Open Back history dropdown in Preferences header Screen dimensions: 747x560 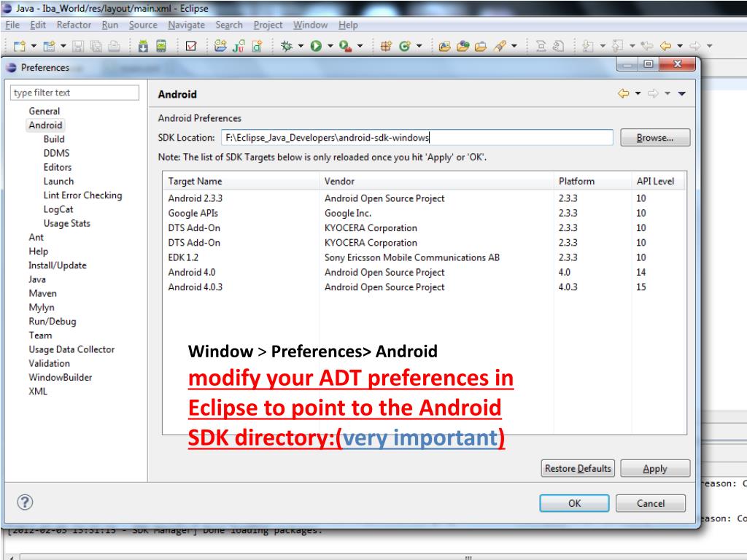tap(638, 93)
